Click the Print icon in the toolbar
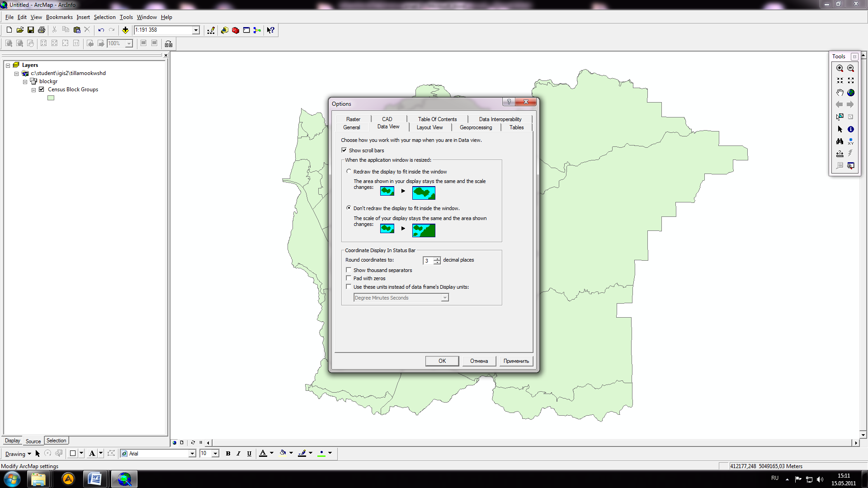This screenshot has height=488, width=868. pyautogui.click(x=42, y=30)
